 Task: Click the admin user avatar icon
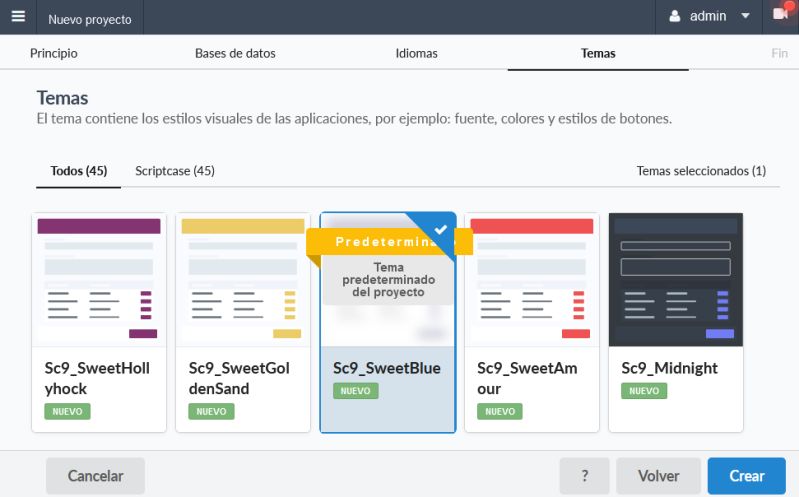(674, 16)
